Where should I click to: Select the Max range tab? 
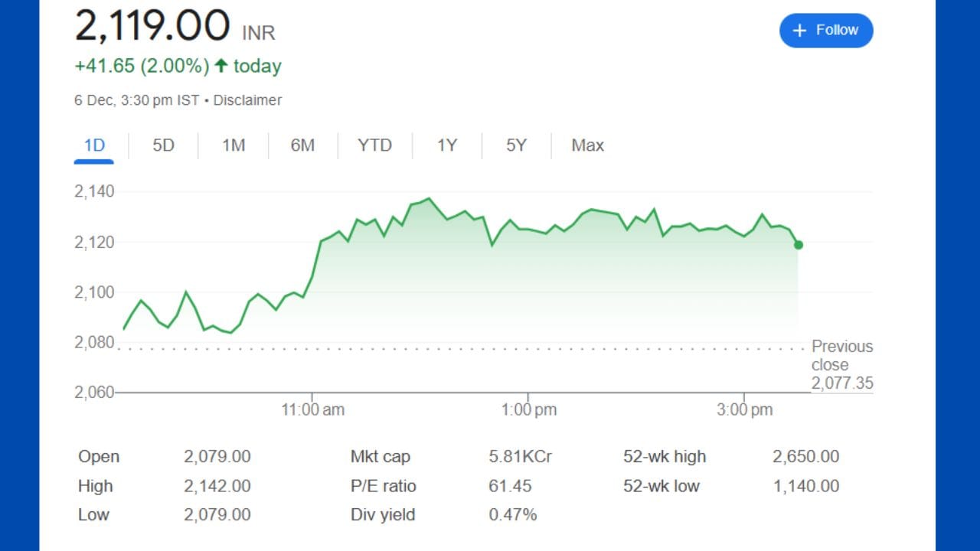click(x=587, y=145)
